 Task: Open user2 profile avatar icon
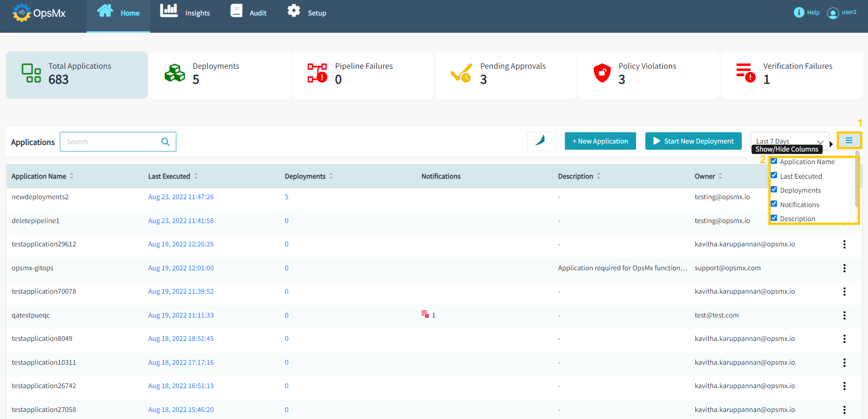832,13
